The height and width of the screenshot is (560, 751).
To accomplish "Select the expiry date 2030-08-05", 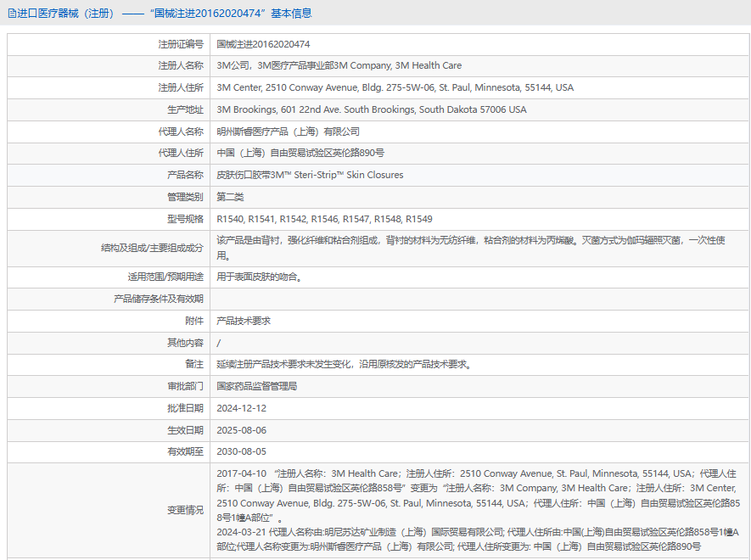I will [241, 451].
